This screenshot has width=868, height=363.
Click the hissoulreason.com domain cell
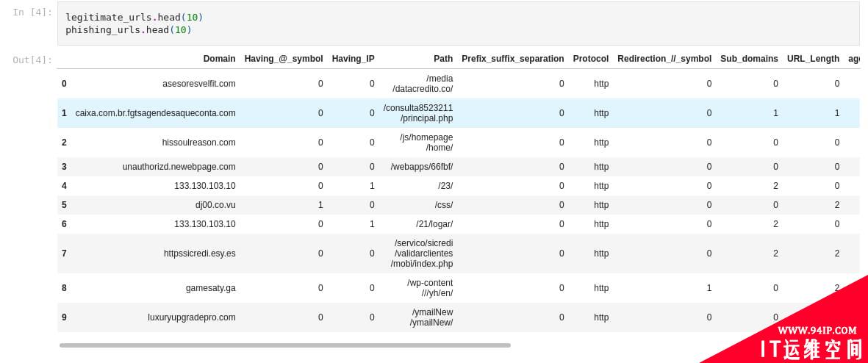(x=198, y=143)
